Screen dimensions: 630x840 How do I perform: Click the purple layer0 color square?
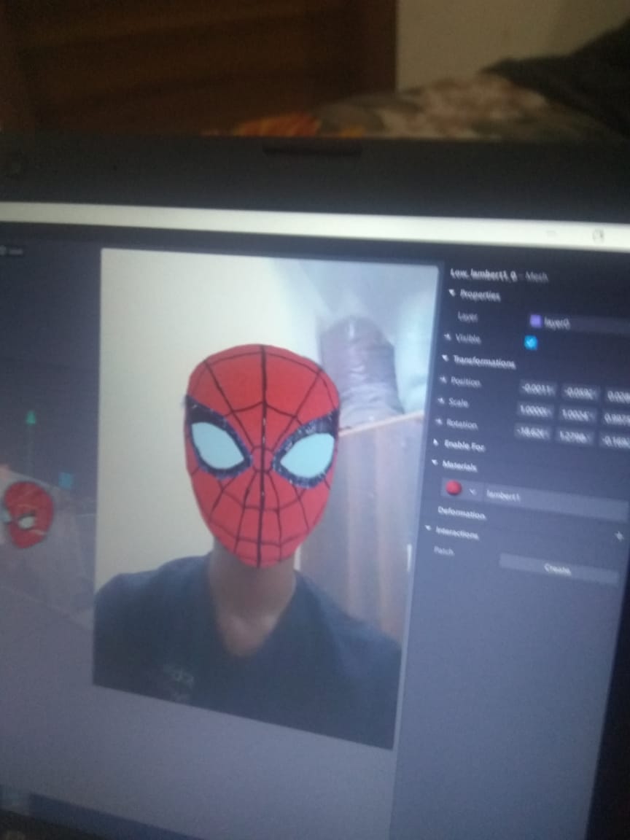click(535, 321)
